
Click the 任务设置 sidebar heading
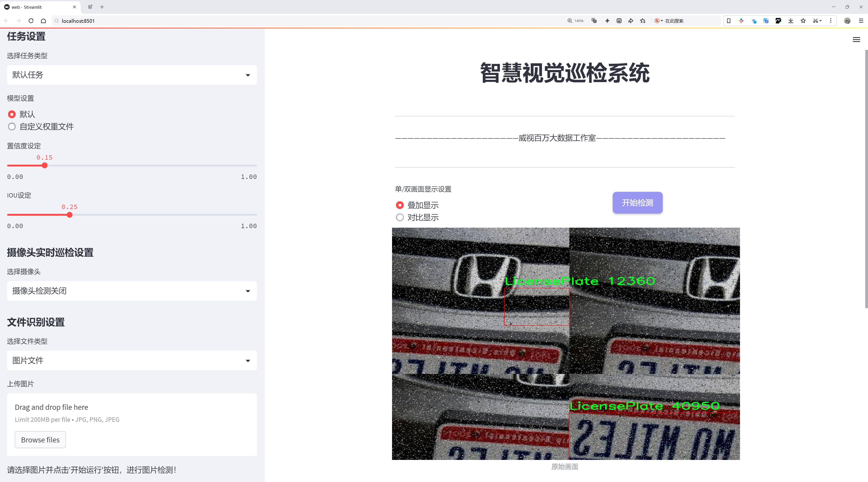pyautogui.click(x=26, y=36)
